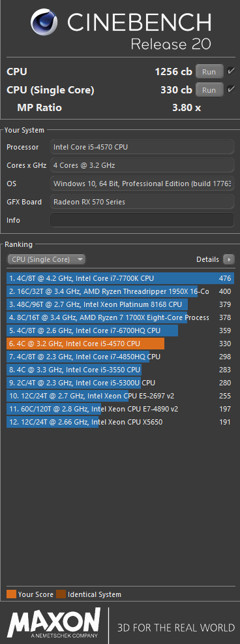This screenshot has height=644, width=240.
Task: Select ranking row 3 Xeon Platinum 8168
Action: (120, 304)
